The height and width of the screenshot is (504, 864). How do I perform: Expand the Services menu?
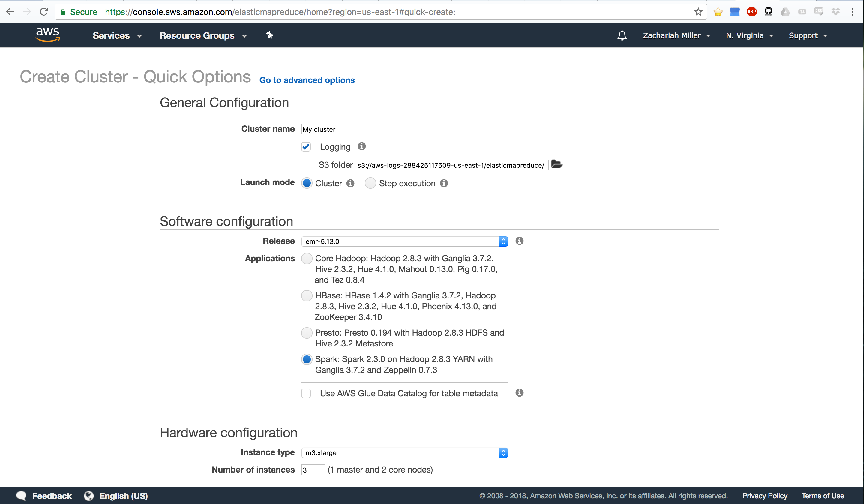click(117, 35)
